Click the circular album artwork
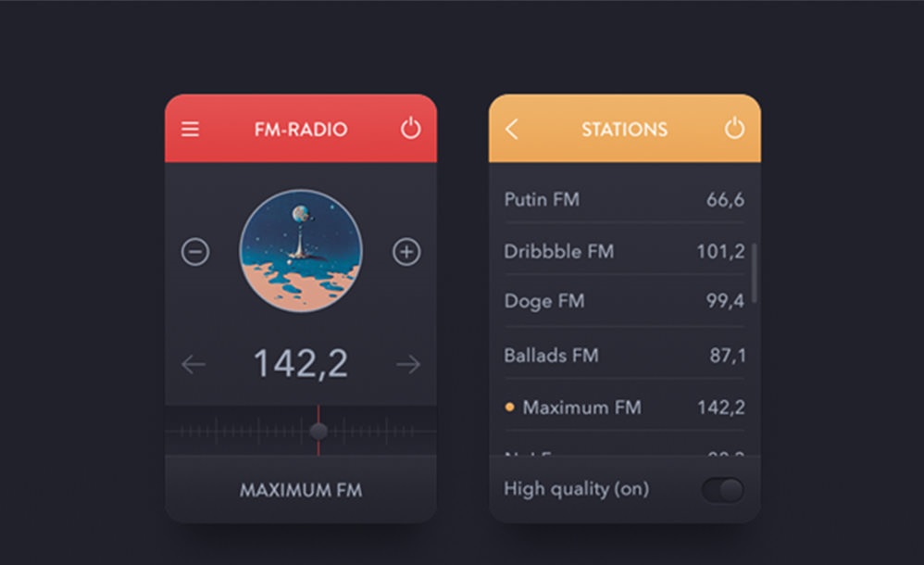Viewport: 924px width, 565px height. [301, 251]
